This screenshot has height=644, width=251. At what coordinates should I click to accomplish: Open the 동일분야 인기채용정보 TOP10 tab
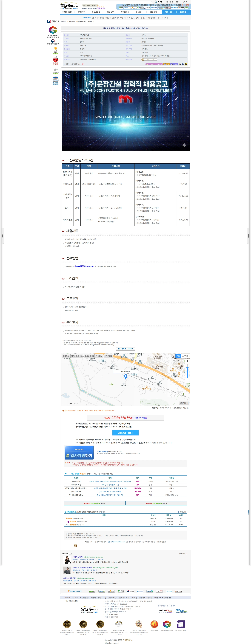[x=94, y=503]
